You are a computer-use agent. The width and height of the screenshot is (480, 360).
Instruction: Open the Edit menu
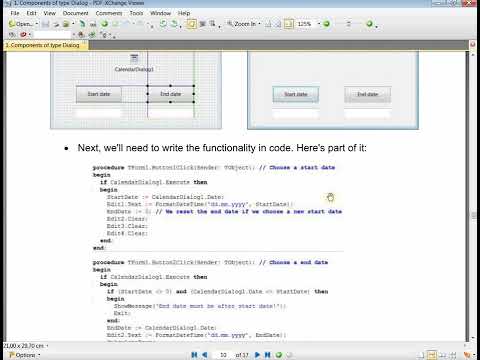coord(31,13)
